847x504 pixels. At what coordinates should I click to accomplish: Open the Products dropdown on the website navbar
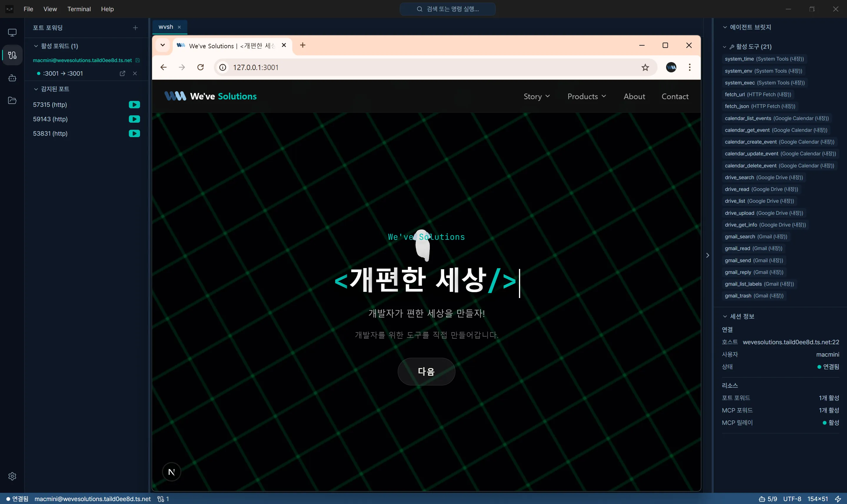tap(587, 97)
